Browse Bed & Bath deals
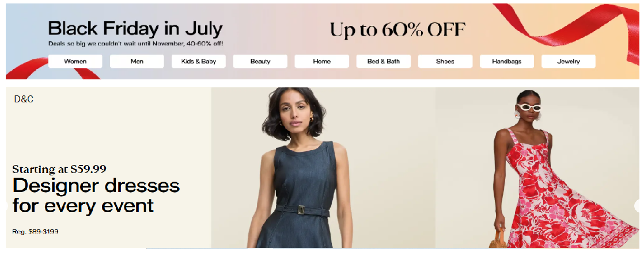 click(x=383, y=62)
